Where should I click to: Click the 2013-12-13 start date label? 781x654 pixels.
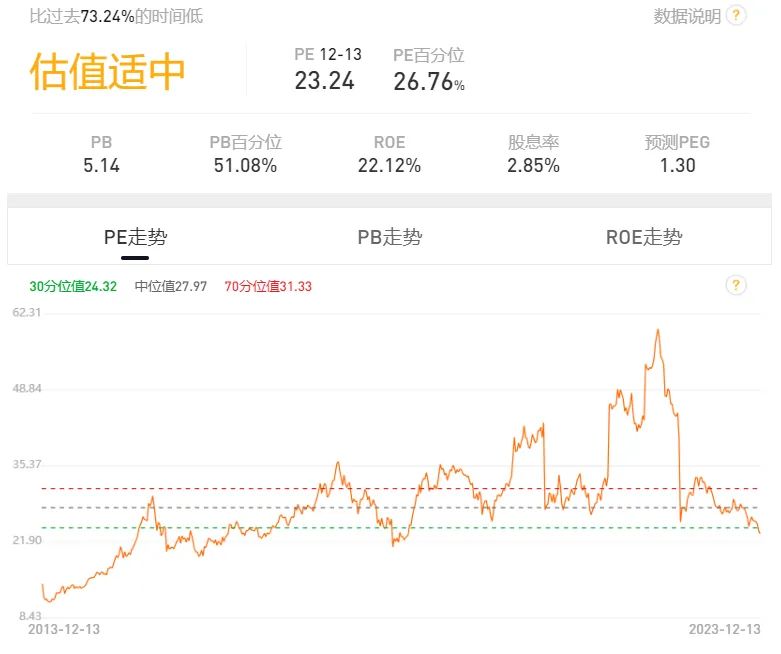64,629
